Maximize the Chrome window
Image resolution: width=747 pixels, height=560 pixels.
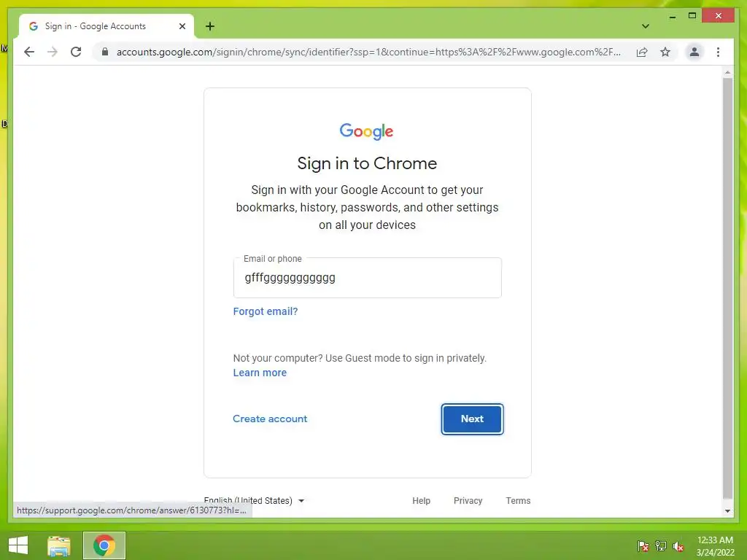point(692,16)
